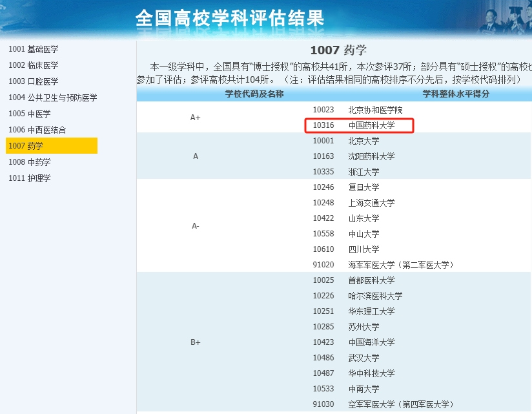
Task: Select the 中国海洋大学 entry
Action: click(371, 342)
